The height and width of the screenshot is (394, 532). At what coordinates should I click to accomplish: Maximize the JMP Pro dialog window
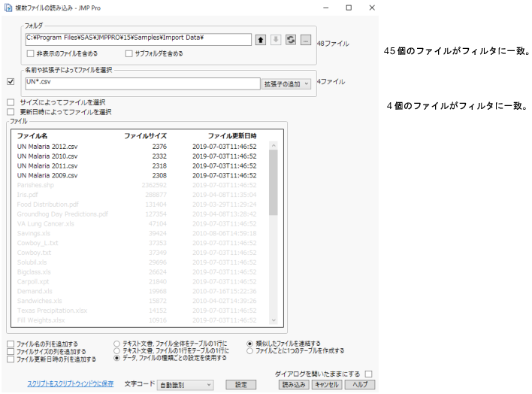pyautogui.click(x=349, y=8)
